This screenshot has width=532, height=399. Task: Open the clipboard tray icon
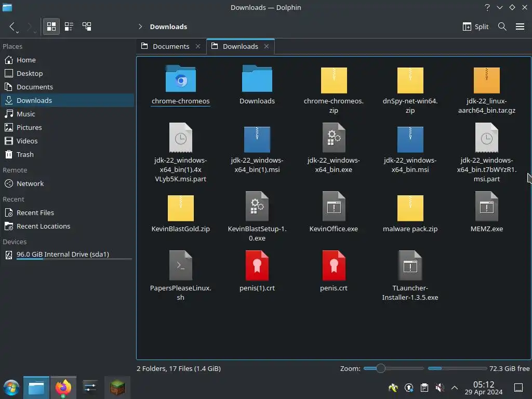[x=424, y=388]
